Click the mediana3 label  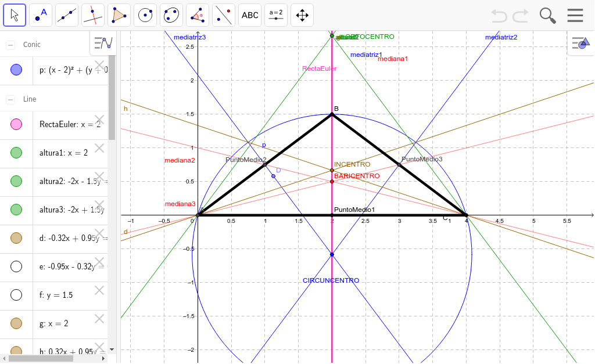180,204
